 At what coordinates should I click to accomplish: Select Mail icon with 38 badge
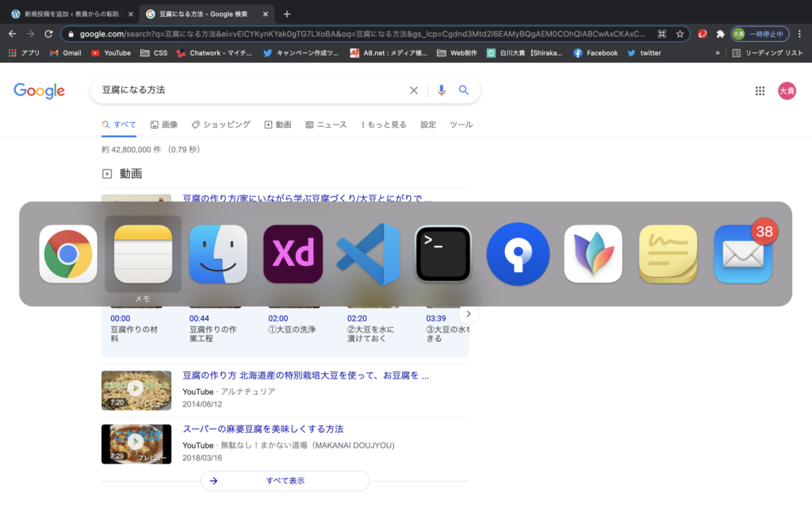click(743, 254)
